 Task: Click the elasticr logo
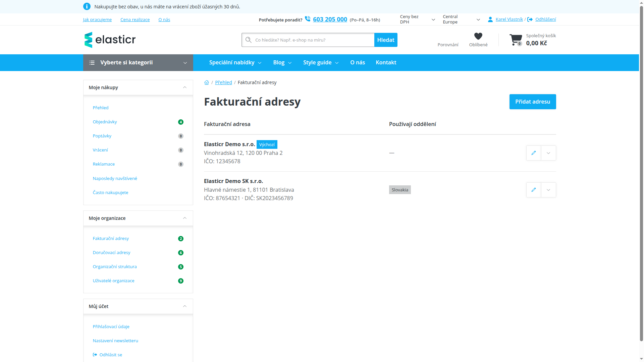pos(110,40)
